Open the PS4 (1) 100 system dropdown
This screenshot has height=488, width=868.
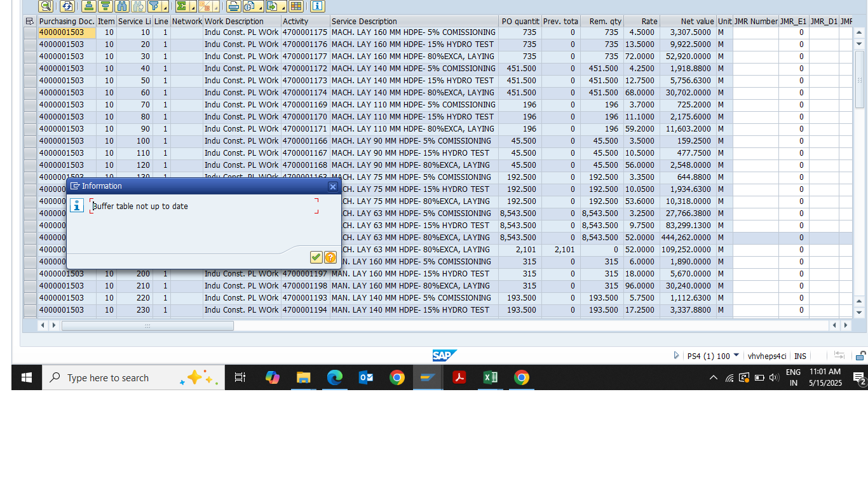click(736, 356)
